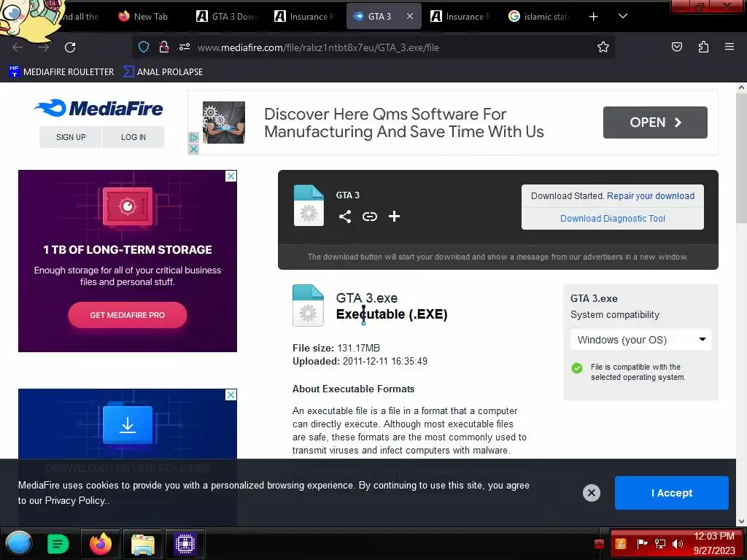The image size is (747, 560).
Task: Click the Firefox taskbar icon
Action: click(101, 543)
